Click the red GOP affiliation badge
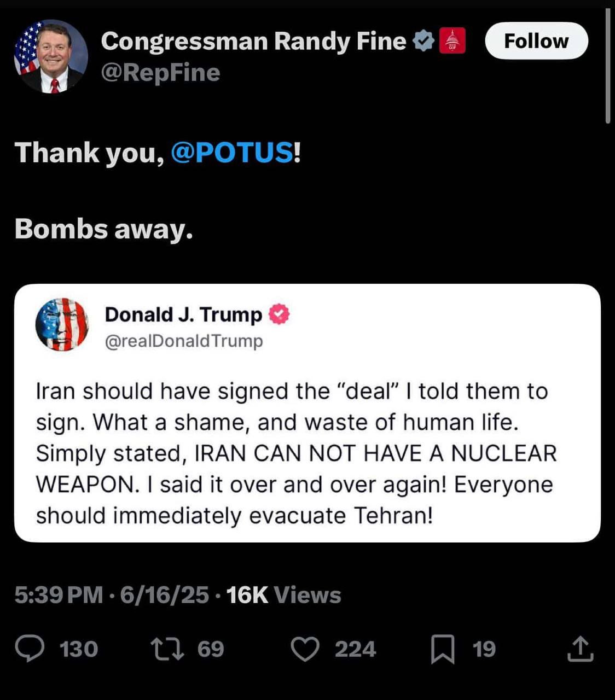The height and width of the screenshot is (700, 615). coord(452,41)
